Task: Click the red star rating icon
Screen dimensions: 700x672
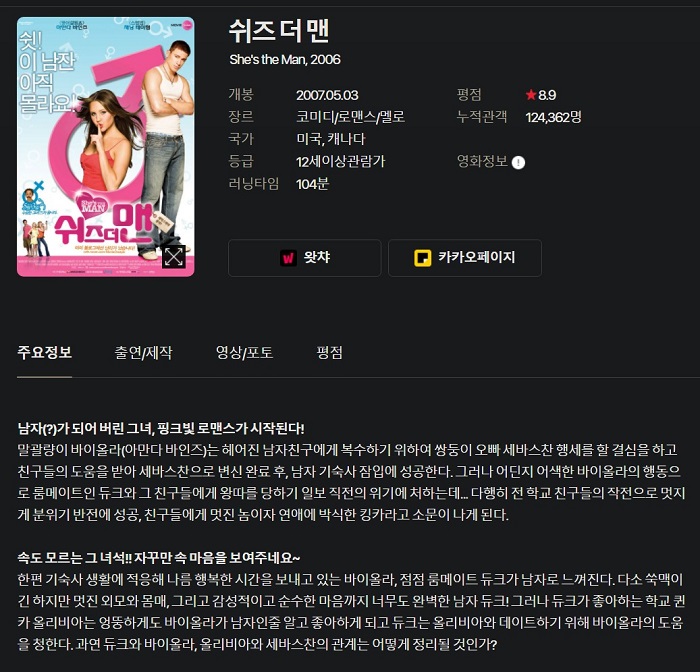Action: [531, 95]
